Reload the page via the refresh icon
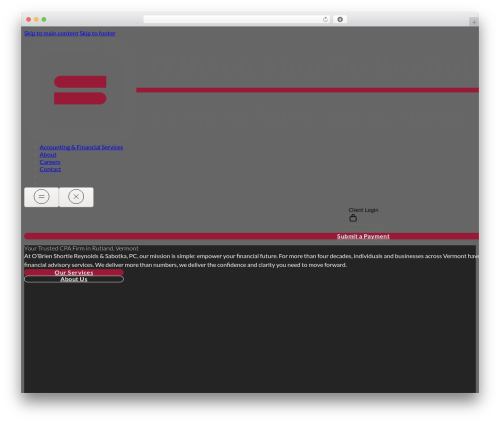 point(325,20)
